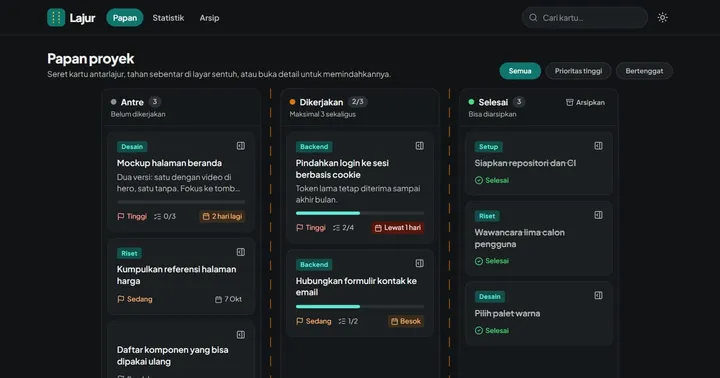The width and height of the screenshot is (720, 378).
Task: Enable the Prioritas tinggi filter
Action: click(x=578, y=71)
